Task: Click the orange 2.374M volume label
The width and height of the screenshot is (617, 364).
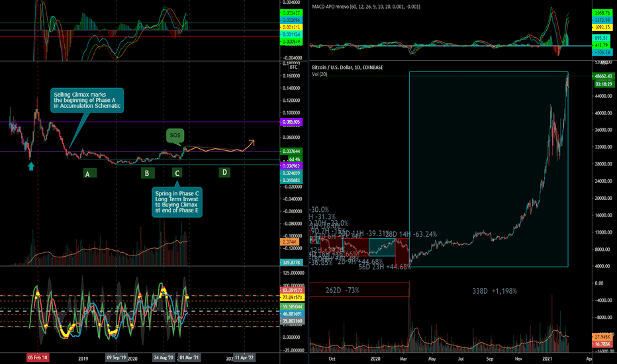Action: pos(289,242)
